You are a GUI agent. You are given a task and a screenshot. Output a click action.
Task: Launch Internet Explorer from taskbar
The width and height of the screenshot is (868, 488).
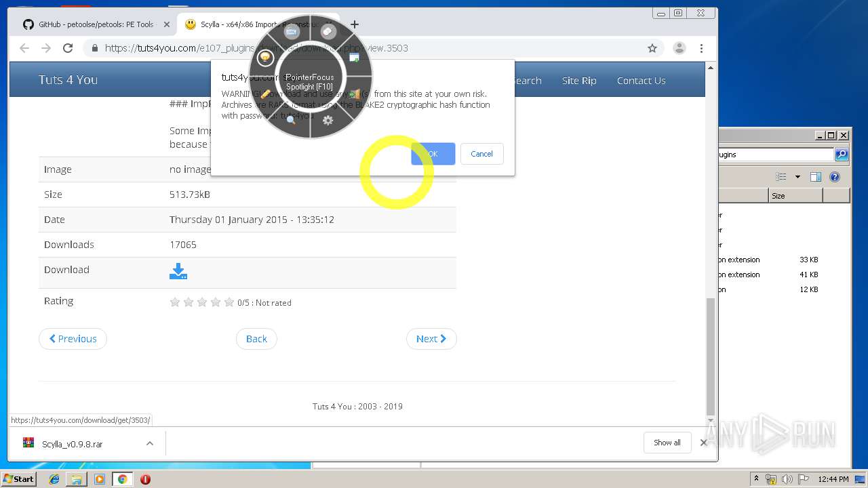tap(54, 479)
